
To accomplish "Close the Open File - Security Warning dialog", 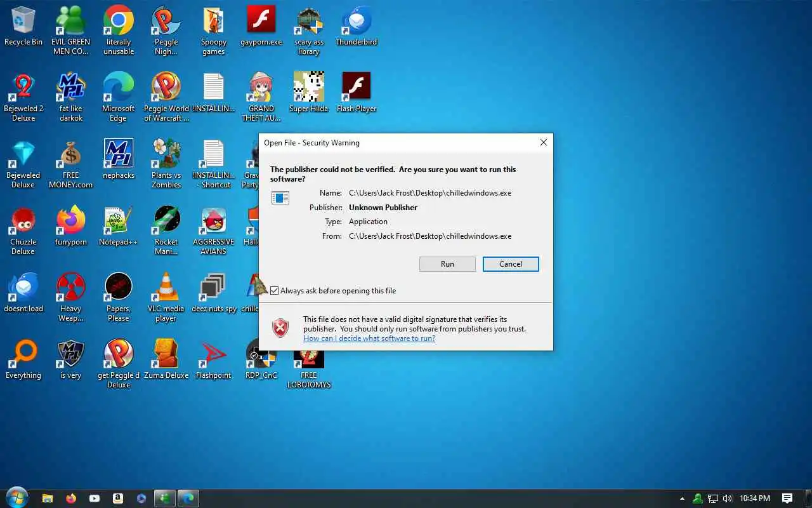I will (544, 143).
